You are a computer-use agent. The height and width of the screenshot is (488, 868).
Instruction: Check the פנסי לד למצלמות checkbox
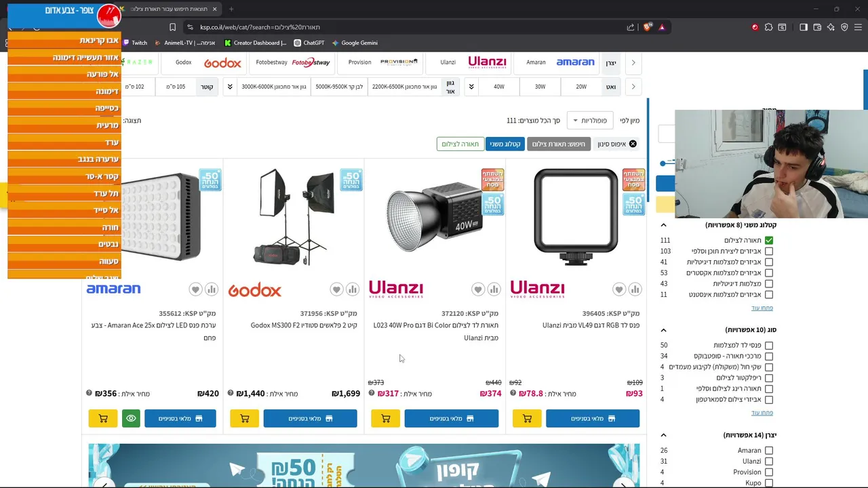tap(768, 346)
